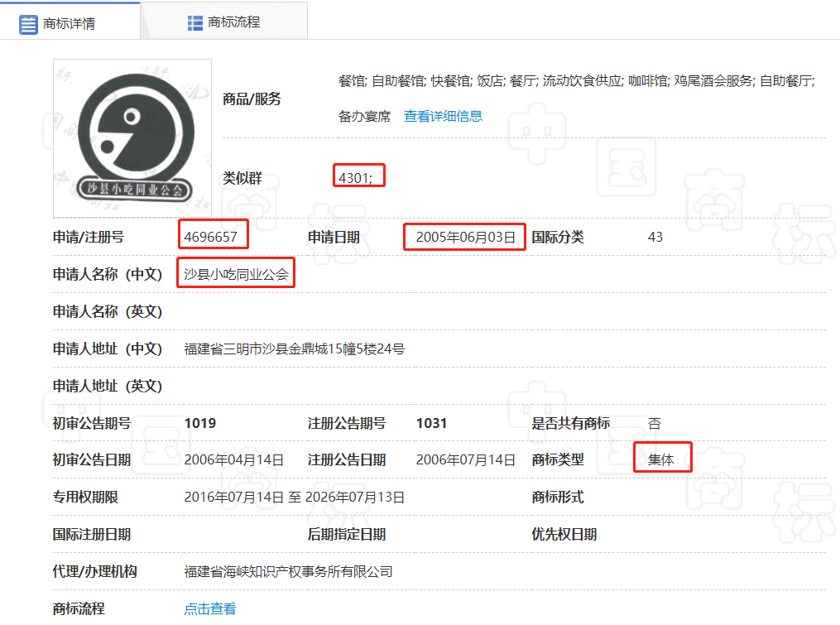Click the 商标类型 label
The height and width of the screenshot is (625, 840).
558,460
